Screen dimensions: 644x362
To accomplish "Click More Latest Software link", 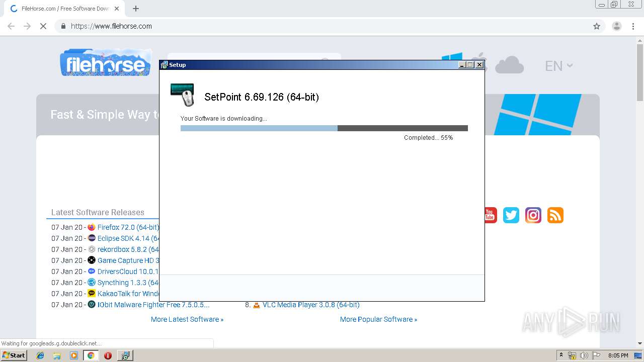I will (x=187, y=319).
